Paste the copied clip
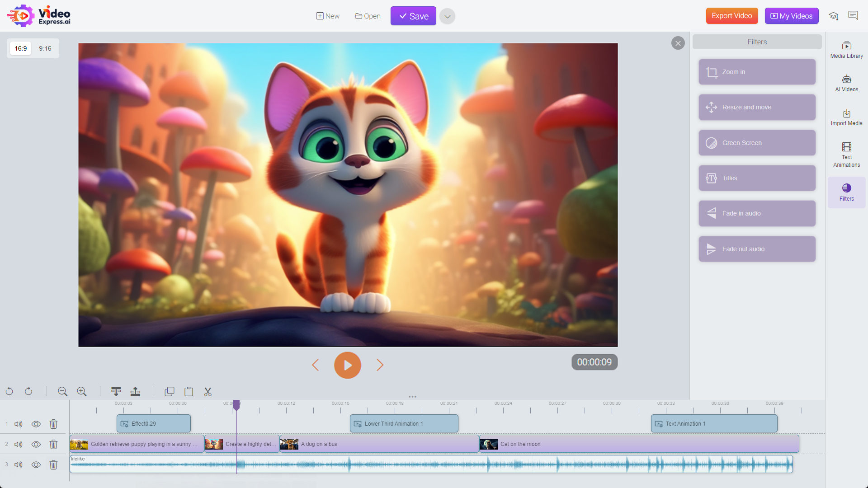This screenshot has height=488, width=868. click(x=189, y=391)
